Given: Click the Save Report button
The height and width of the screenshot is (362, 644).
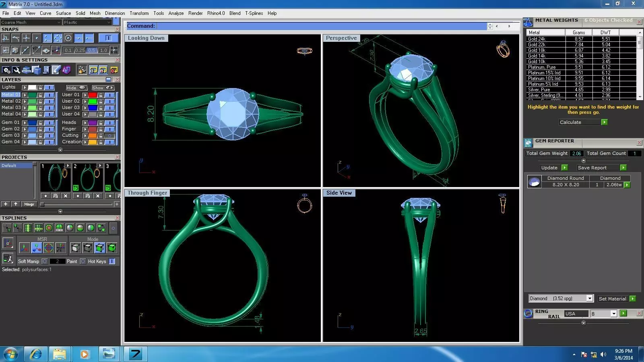Looking at the screenshot, I should [601, 168].
